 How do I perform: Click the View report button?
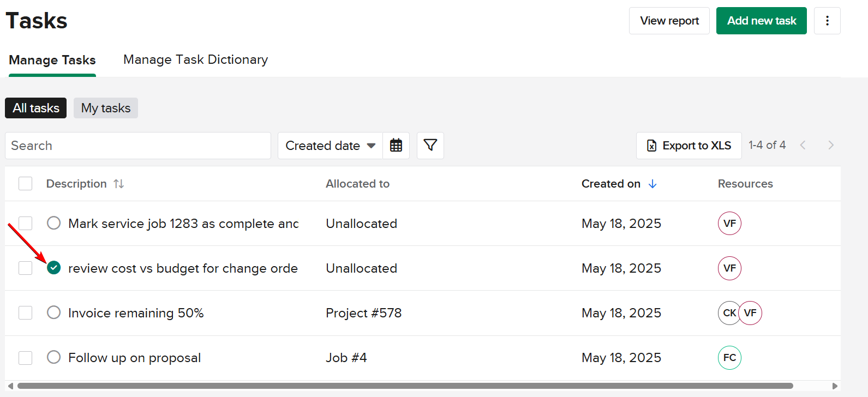(669, 21)
